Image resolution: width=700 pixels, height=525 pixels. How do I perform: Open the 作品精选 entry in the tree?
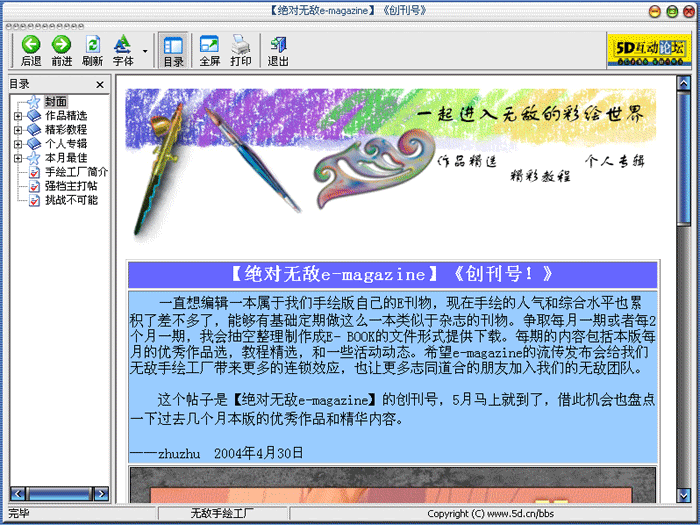(66, 116)
